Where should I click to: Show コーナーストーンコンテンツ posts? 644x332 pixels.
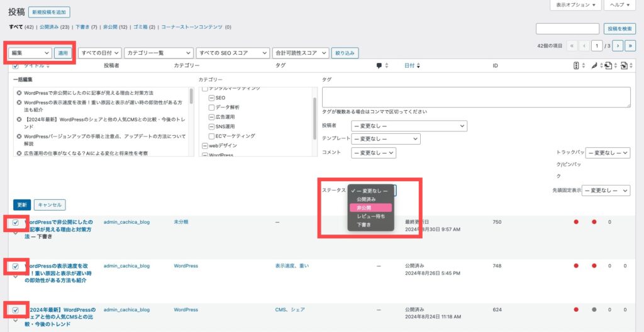(x=191, y=27)
